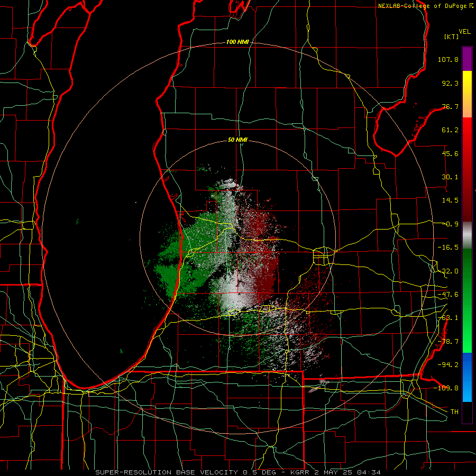This screenshot has height=476, width=476.
Task: Click the -63.1 scale value
Action: 448,318
